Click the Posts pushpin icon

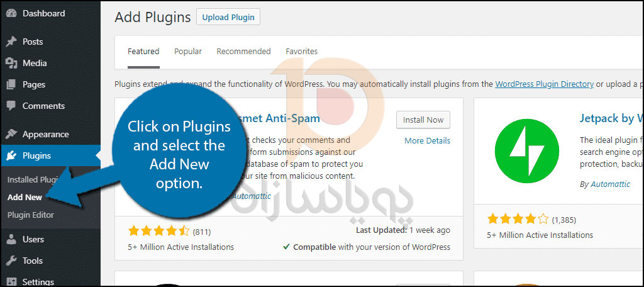(x=11, y=42)
